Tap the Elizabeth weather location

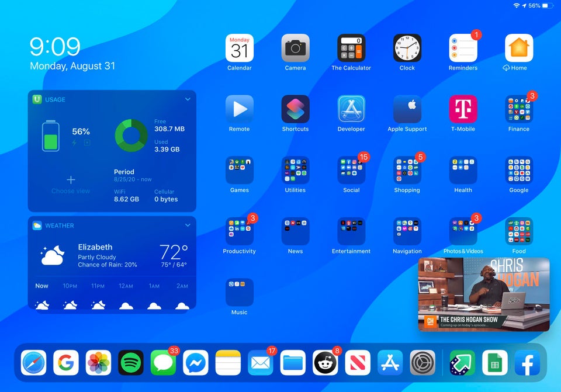point(95,247)
